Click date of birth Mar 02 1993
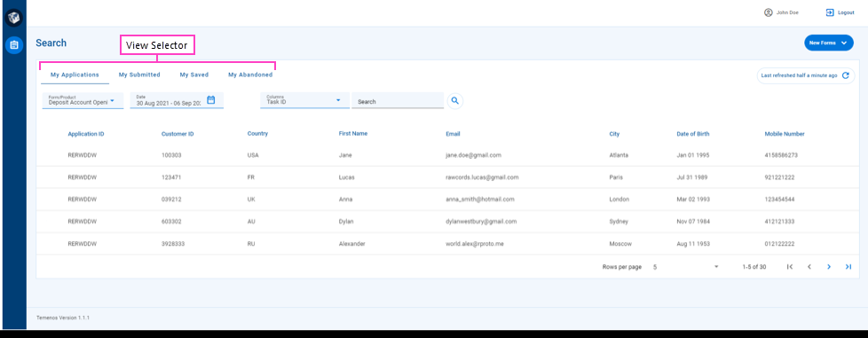The image size is (868, 338). tap(693, 199)
